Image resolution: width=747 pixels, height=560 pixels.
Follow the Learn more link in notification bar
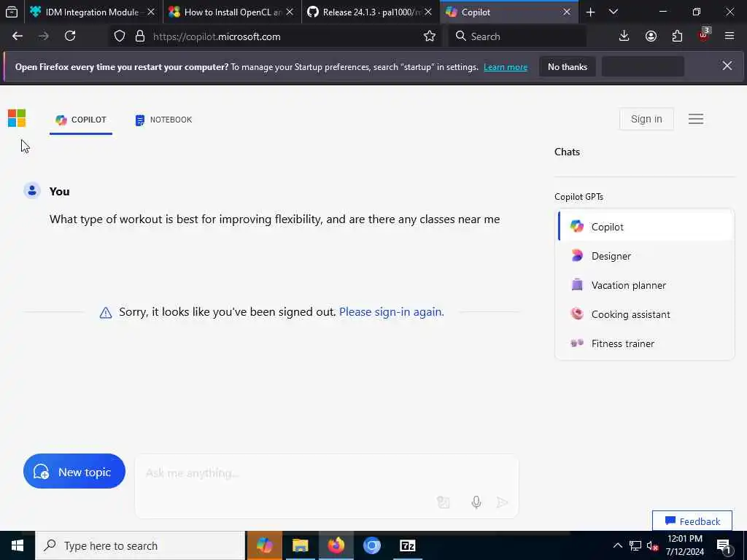tap(506, 67)
